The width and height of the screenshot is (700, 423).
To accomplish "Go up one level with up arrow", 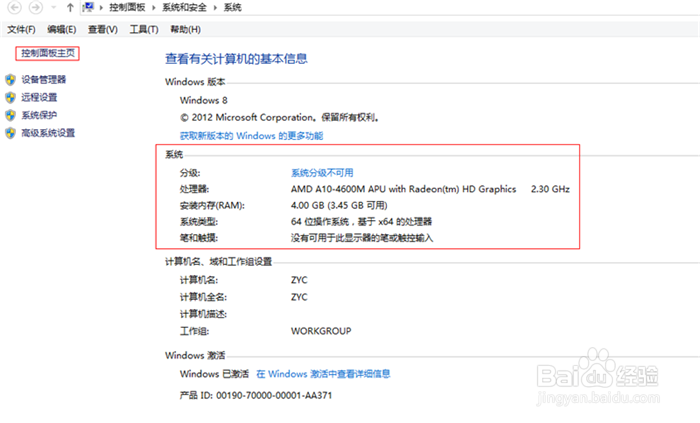I will [x=70, y=8].
